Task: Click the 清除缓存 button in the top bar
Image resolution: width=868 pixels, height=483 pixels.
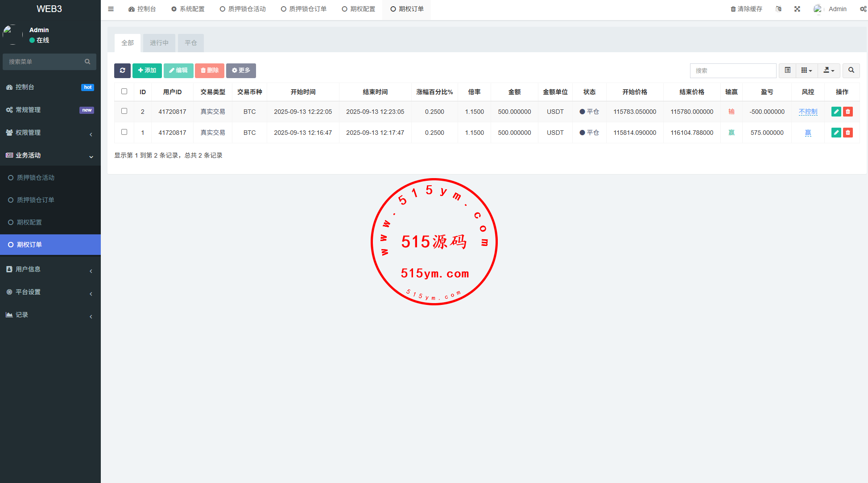Action: [x=746, y=9]
